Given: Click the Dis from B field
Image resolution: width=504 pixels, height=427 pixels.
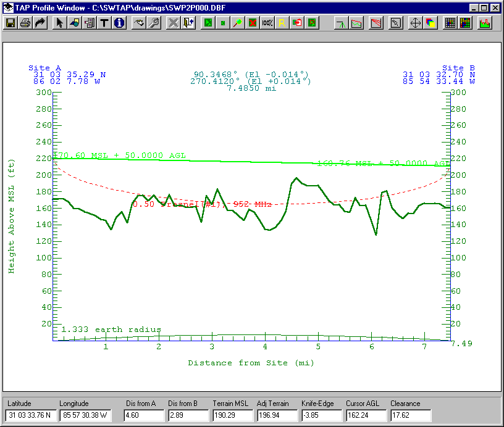Looking at the screenshot, I should pos(188,415).
